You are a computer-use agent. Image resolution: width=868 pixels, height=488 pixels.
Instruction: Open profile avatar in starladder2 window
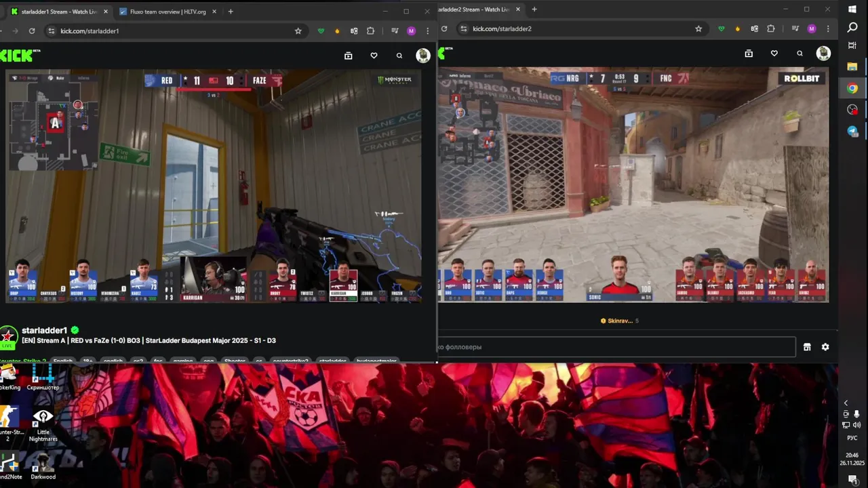coord(823,54)
